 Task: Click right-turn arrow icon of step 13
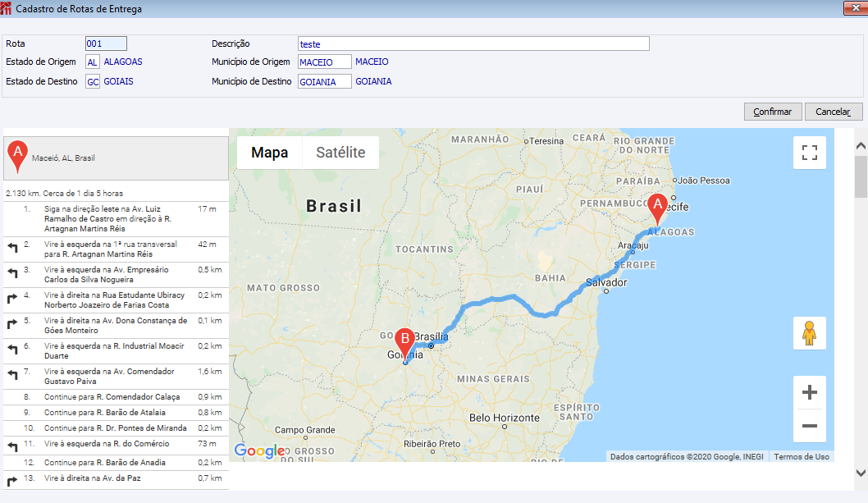(x=12, y=482)
